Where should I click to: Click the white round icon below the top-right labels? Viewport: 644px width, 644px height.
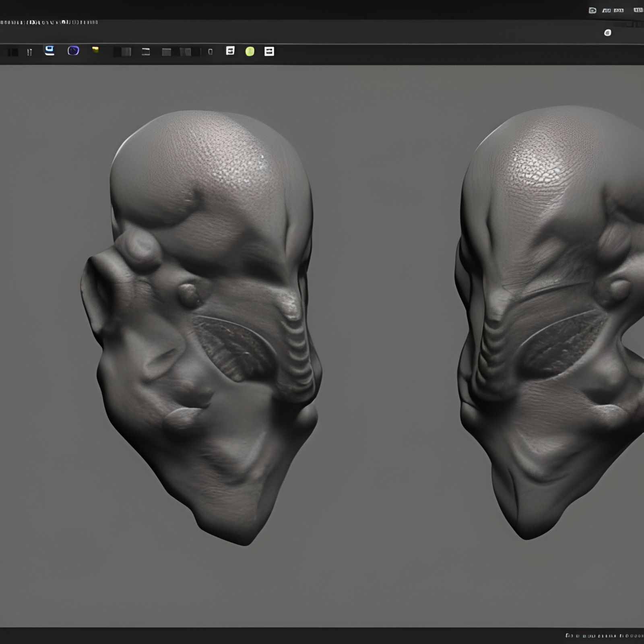pos(607,33)
